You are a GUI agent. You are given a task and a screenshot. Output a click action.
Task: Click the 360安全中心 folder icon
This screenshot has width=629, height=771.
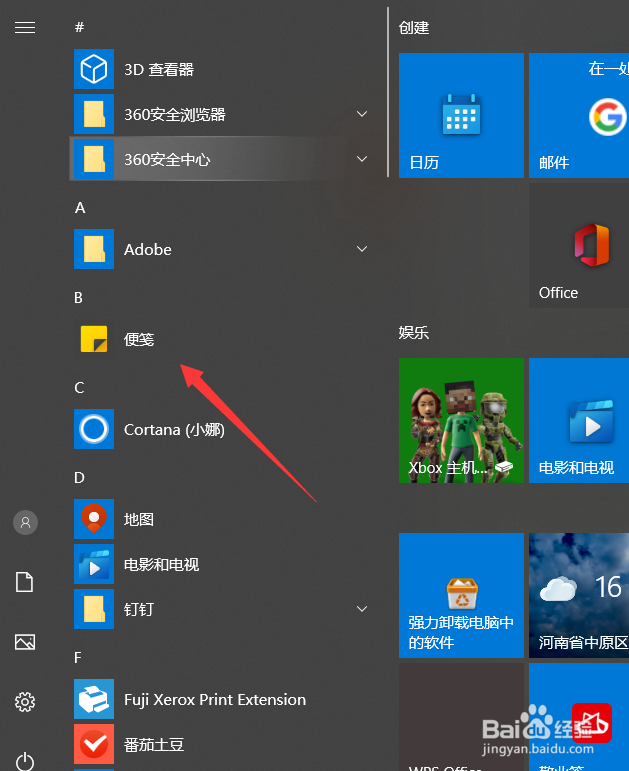(x=94, y=159)
